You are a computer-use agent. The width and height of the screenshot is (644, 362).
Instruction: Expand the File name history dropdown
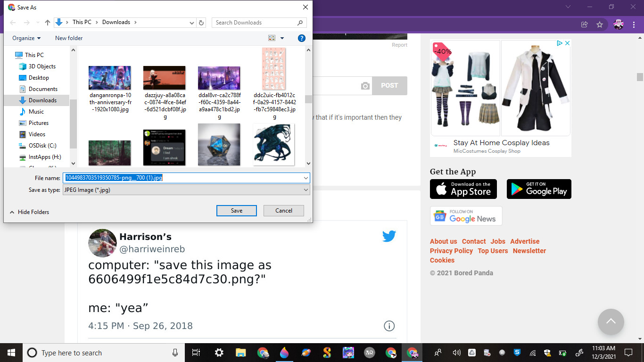[x=306, y=178]
